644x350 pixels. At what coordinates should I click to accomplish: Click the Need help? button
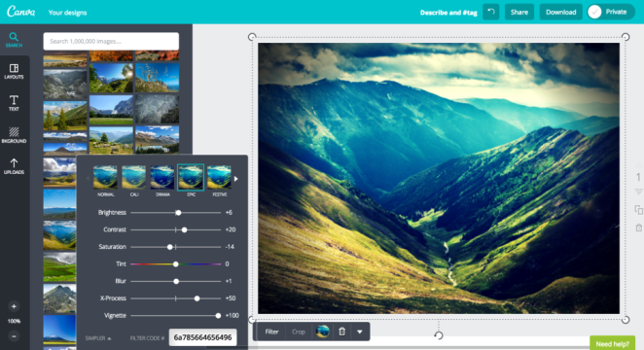tap(612, 344)
